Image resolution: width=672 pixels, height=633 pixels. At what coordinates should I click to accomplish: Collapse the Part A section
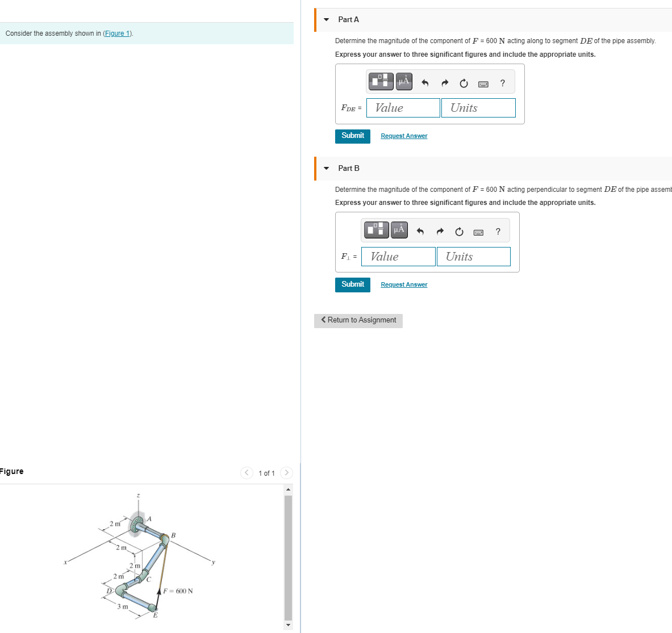pyautogui.click(x=326, y=20)
